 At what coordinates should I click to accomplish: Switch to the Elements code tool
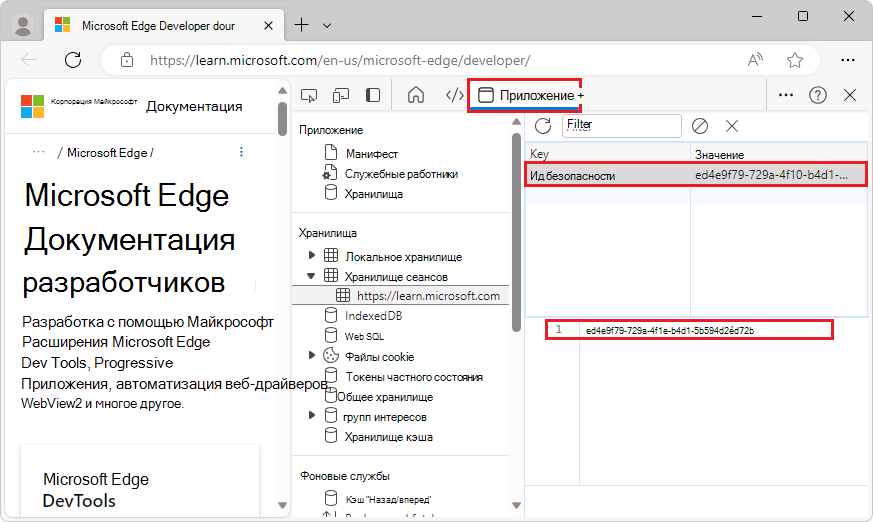455,95
